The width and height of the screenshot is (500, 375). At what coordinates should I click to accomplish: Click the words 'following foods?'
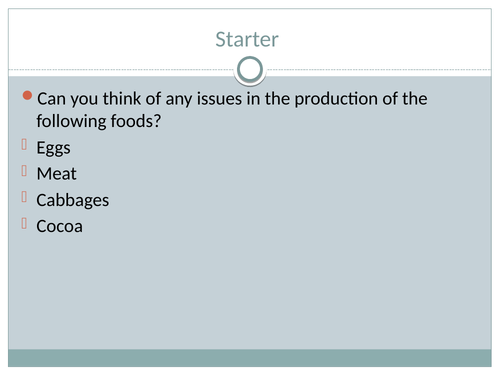click(x=99, y=121)
